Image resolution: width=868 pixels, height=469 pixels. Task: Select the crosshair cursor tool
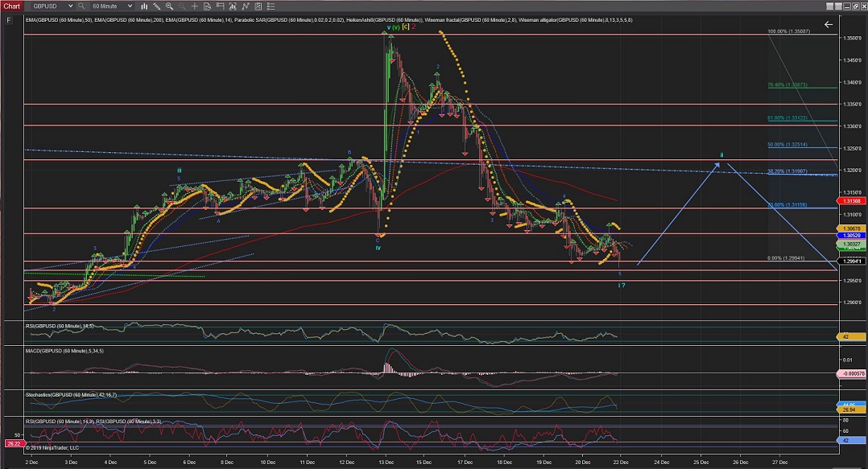194,6
